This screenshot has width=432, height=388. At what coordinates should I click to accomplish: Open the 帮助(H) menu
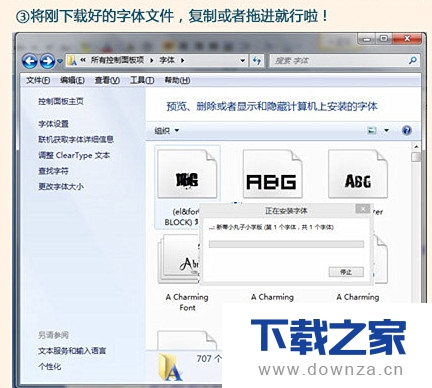(177, 80)
